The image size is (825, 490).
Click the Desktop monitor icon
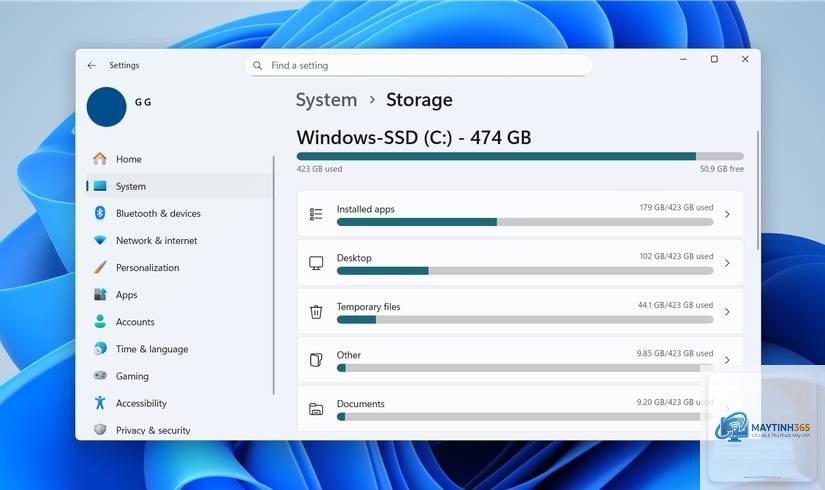[316, 263]
